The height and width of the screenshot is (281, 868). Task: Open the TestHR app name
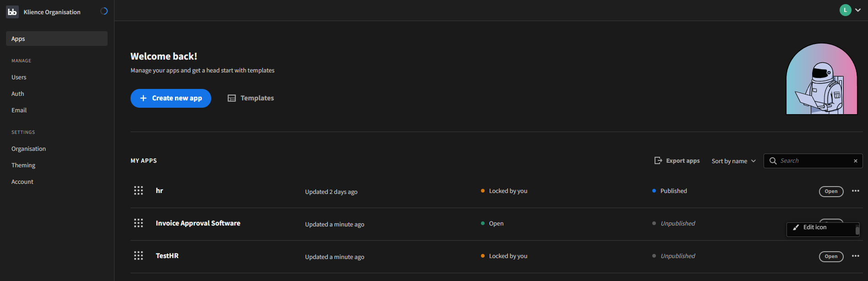tap(167, 255)
